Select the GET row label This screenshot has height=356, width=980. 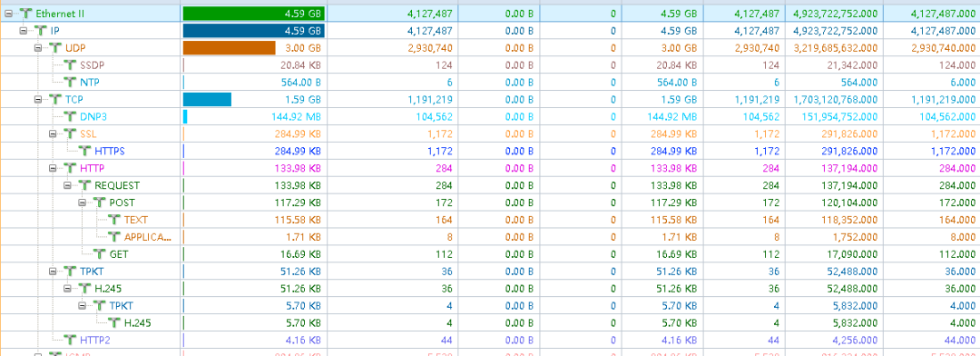click(119, 254)
